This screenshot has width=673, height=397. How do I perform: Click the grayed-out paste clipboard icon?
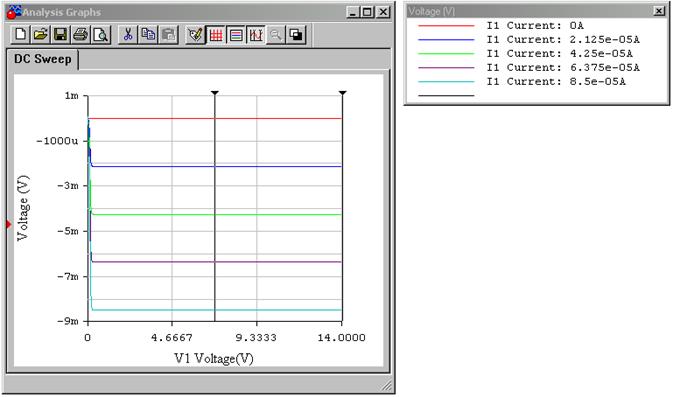point(168,35)
